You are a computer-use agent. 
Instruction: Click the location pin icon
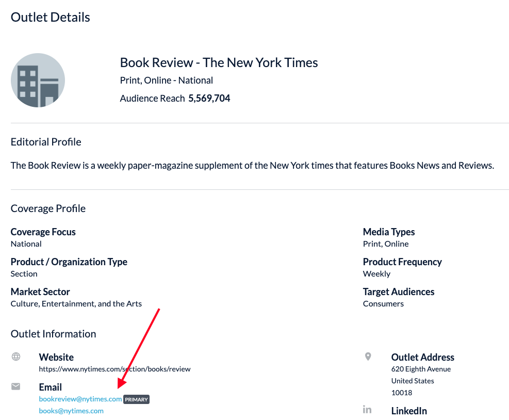pos(368,357)
